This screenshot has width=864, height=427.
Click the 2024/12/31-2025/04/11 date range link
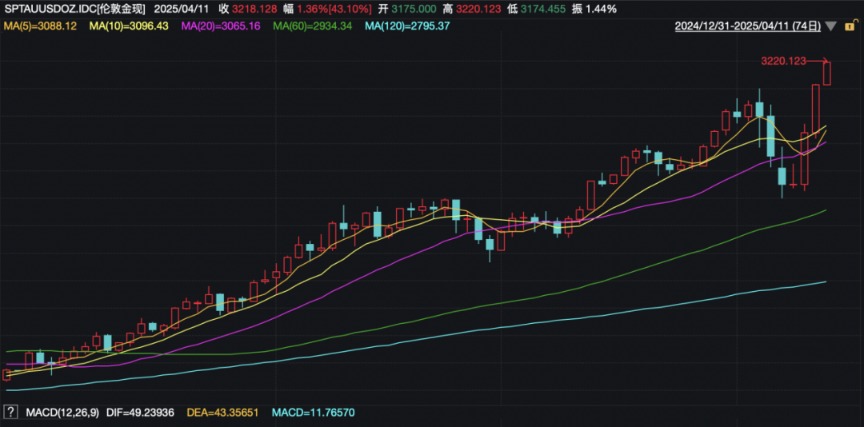click(748, 26)
